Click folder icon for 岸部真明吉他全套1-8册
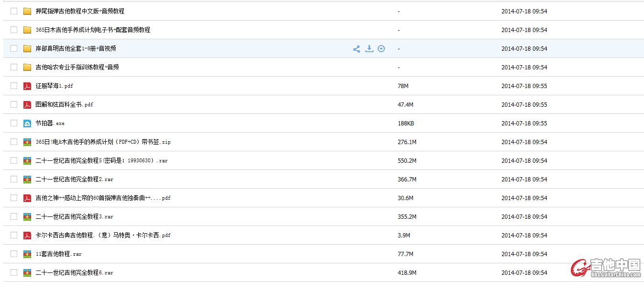This screenshot has height=282, width=644. pyautogui.click(x=27, y=48)
